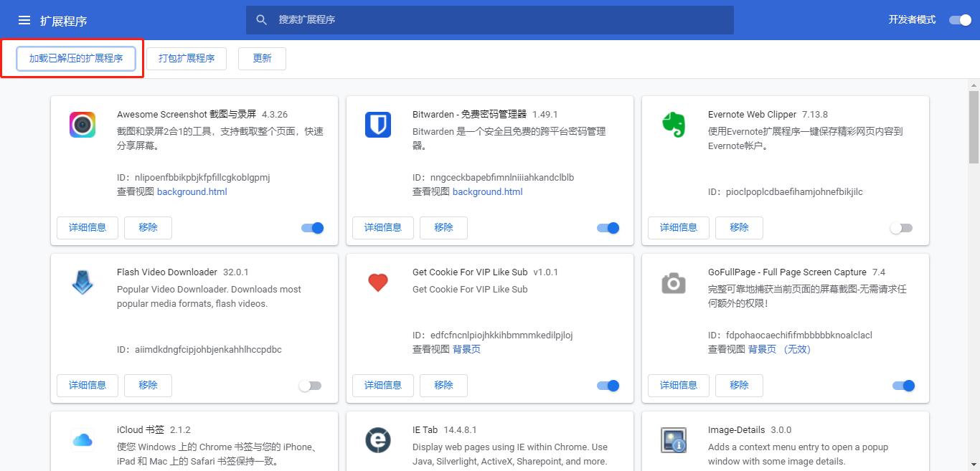980x471 pixels.
Task: Click the Bitwarden shield icon
Action: (377, 124)
